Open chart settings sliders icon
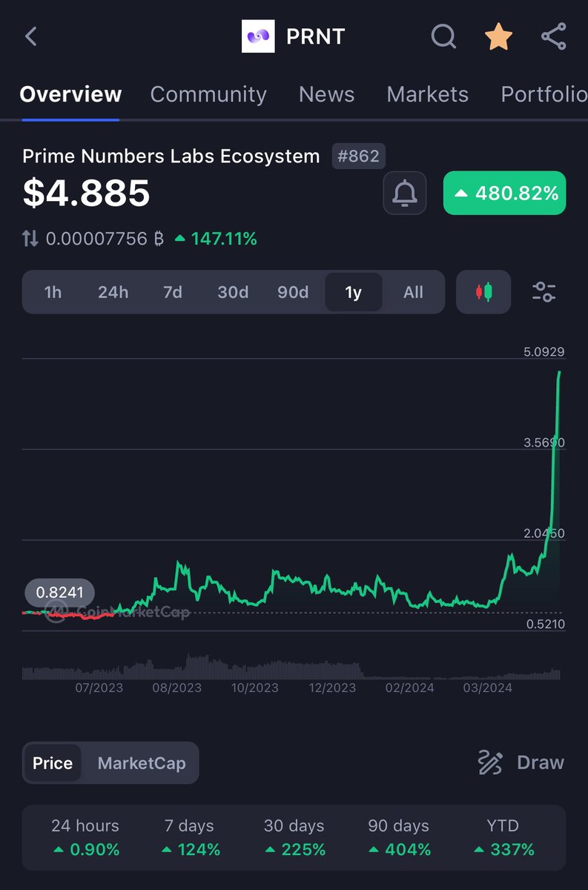 [544, 292]
